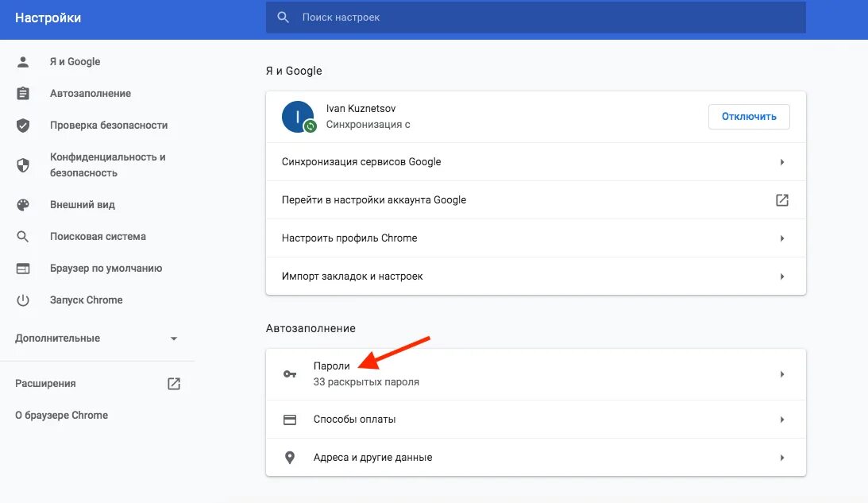
Task: Click the clipboard icon for Автозаполнение
Action: coord(23,93)
